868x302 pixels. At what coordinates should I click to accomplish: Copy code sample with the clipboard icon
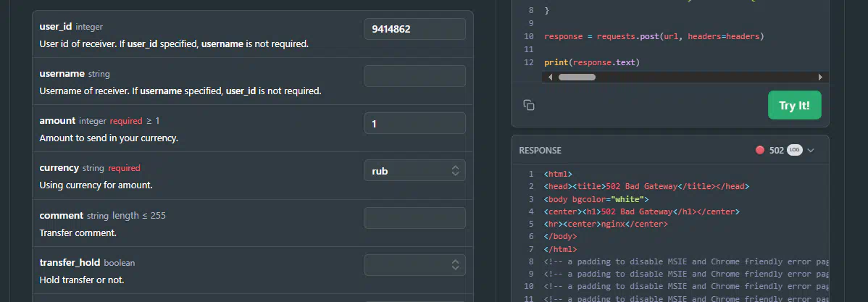point(529,105)
